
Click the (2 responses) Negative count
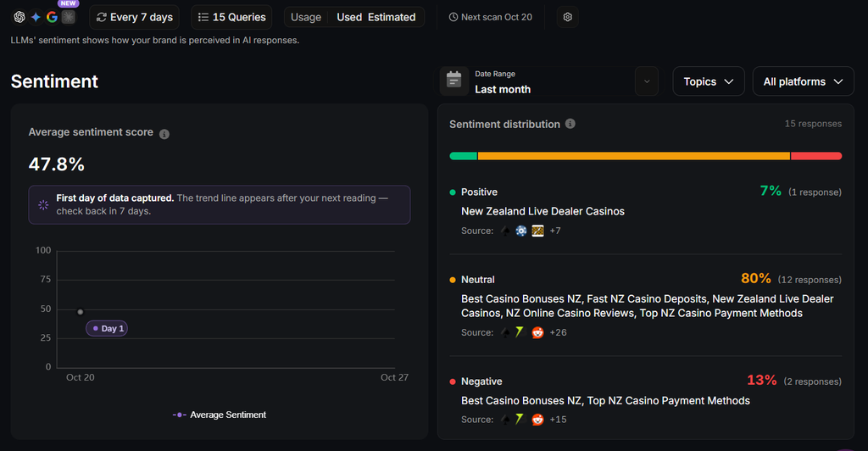pyautogui.click(x=813, y=381)
